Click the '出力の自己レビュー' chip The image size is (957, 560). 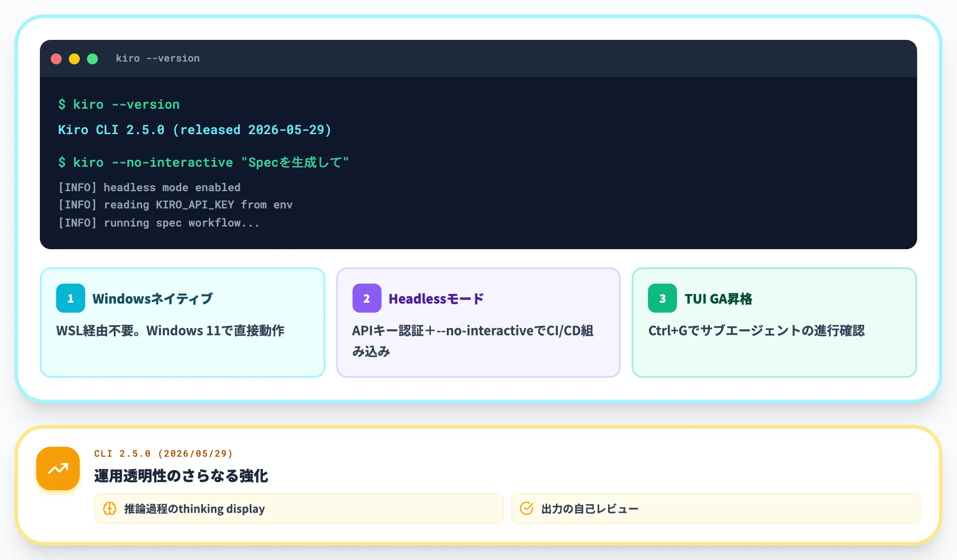coord(716,508)
